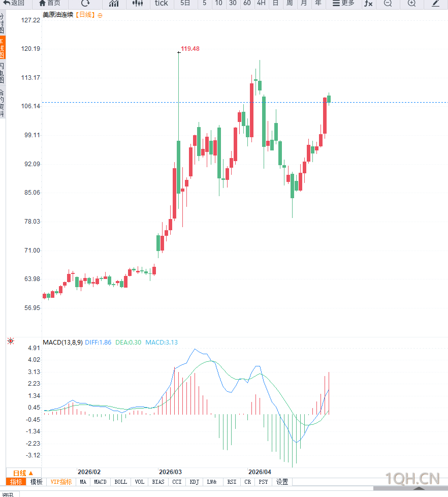The image size is (448, 497).
Task: Apply the MACD indicator button
Action: coord(100,482)
